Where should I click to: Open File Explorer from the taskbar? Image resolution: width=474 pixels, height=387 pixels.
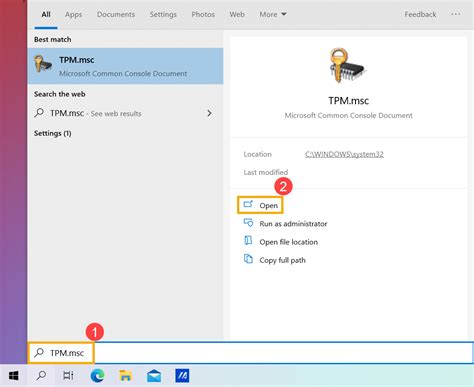click(125, 376)
